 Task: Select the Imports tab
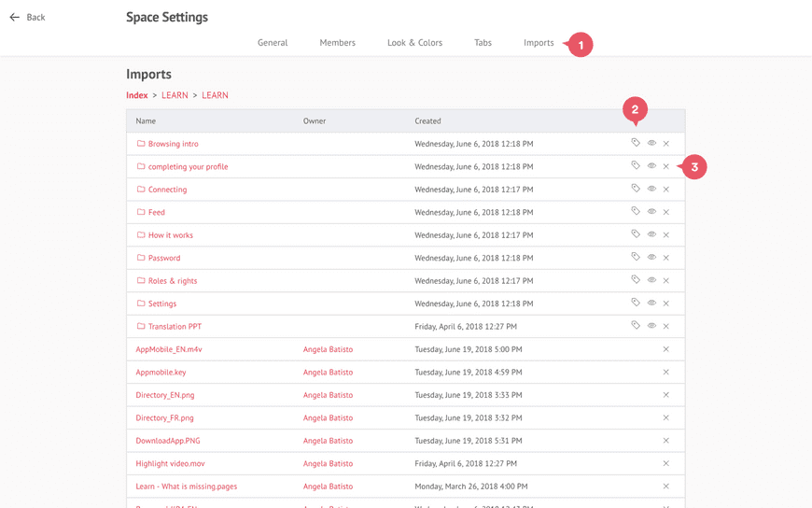tap(539, 43)
